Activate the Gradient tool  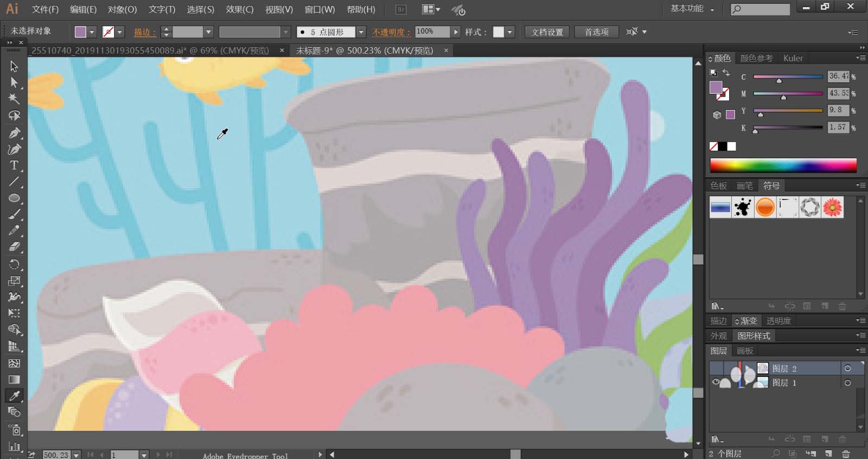(14, 379)
